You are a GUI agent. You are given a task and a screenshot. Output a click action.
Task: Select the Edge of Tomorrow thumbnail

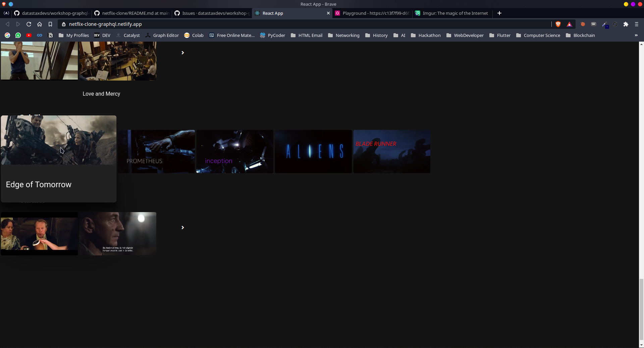[58, 140]
